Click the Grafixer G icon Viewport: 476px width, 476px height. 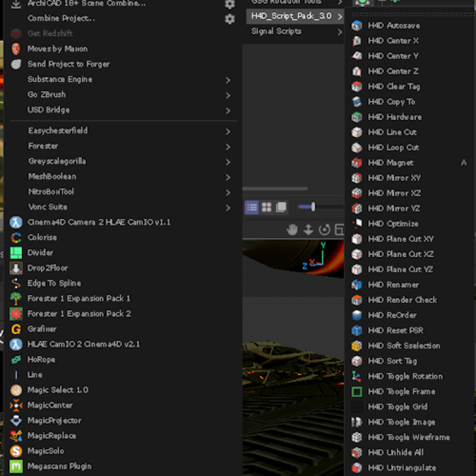pyautogui.click(x=16, y=329)
